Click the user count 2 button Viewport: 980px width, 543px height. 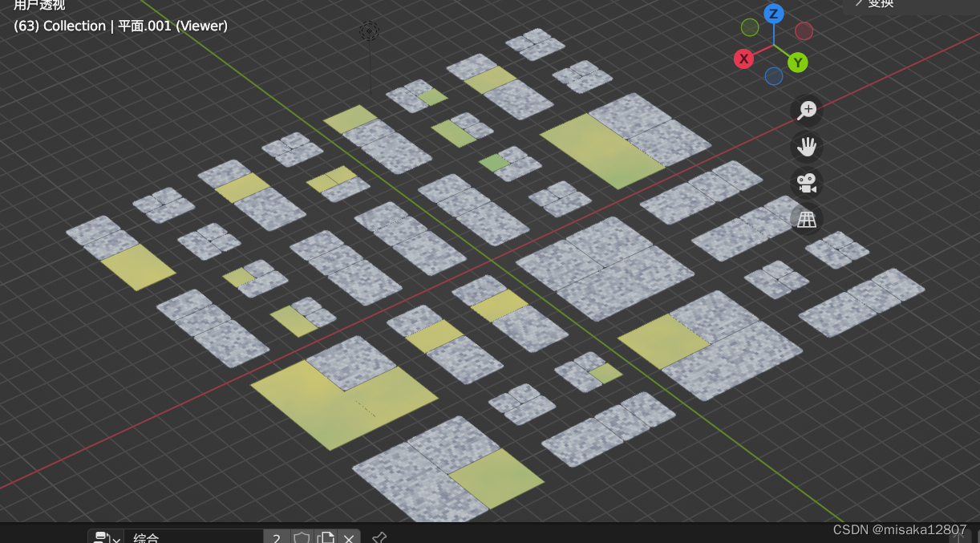pos(277,537)
